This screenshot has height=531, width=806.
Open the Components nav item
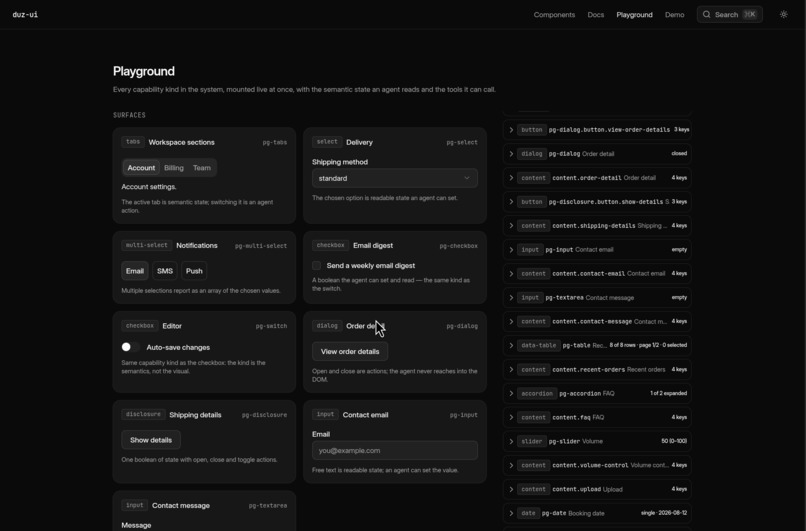(x=554, y=14)
